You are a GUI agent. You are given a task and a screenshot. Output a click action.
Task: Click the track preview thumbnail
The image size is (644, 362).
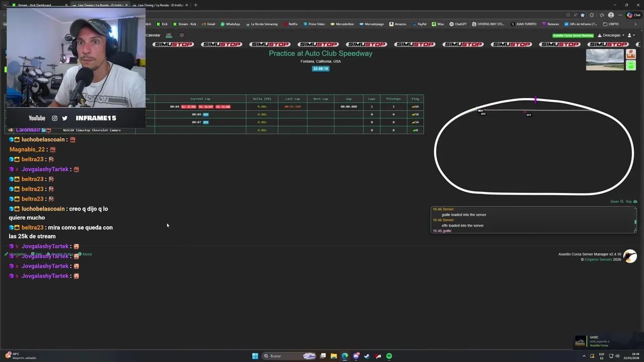605,60
